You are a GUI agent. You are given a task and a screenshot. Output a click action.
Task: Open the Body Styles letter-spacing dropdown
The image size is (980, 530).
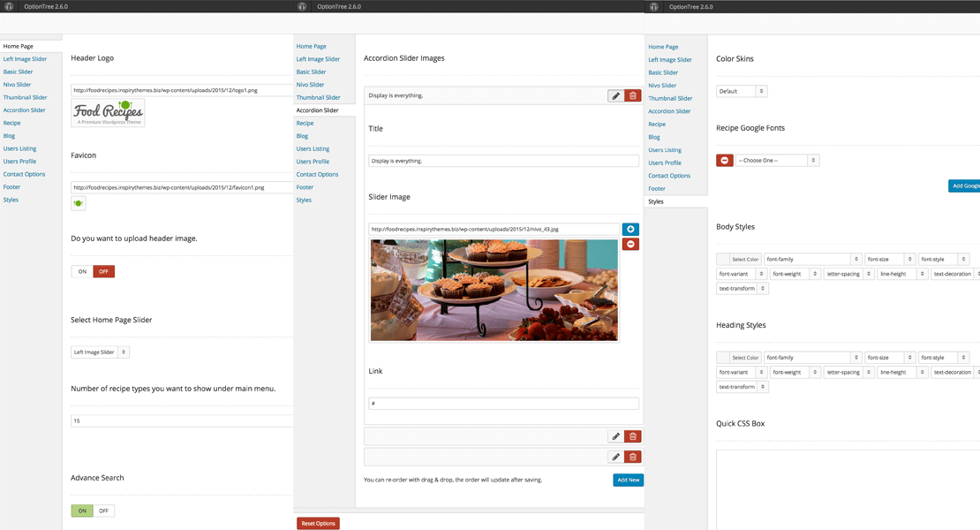[x=848, y=274]
